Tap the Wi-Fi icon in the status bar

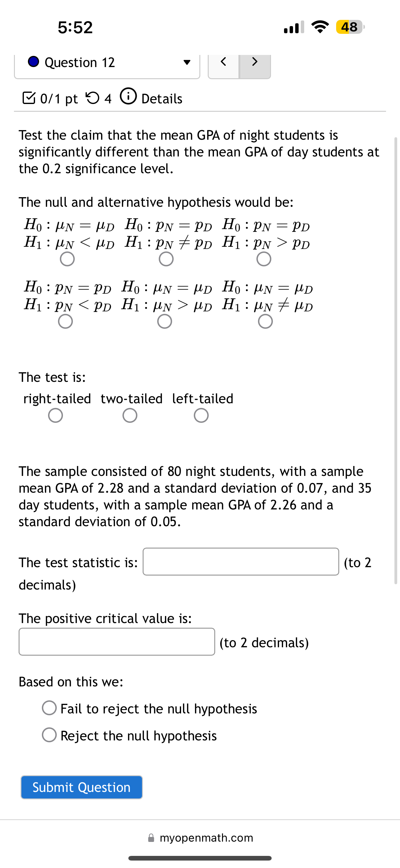pos(321,27)
